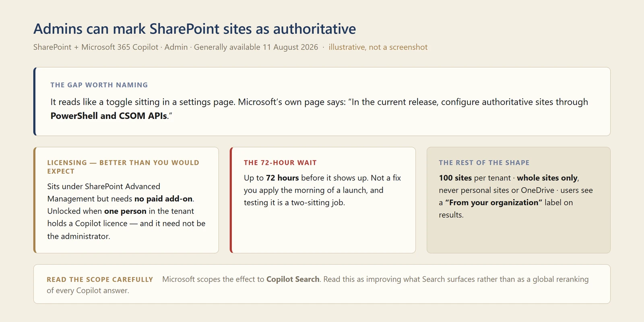Click the 'illustrative, not a screenshot' note

tap(378, 47)
